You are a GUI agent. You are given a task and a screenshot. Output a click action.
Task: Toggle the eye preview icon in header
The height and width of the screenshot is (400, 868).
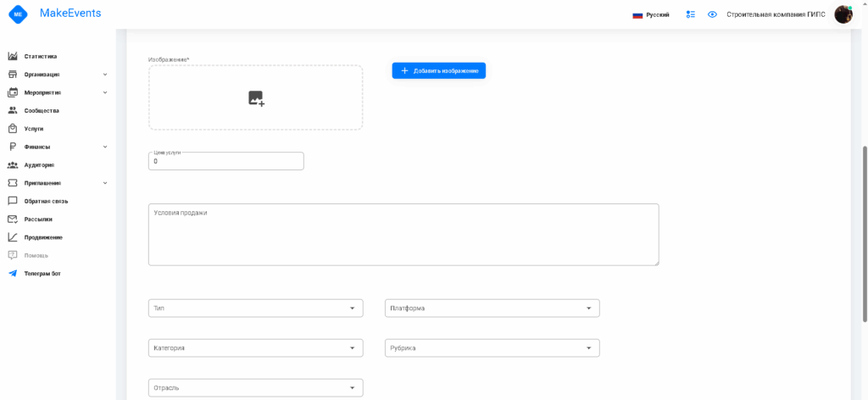pos(713,14)
